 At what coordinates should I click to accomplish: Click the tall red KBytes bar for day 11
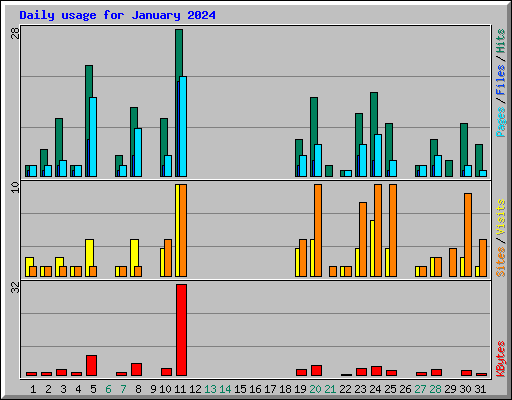(x=181, y=330)
